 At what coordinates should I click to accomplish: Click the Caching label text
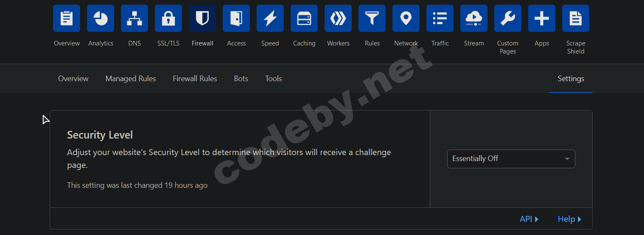[x=304, y=43]
